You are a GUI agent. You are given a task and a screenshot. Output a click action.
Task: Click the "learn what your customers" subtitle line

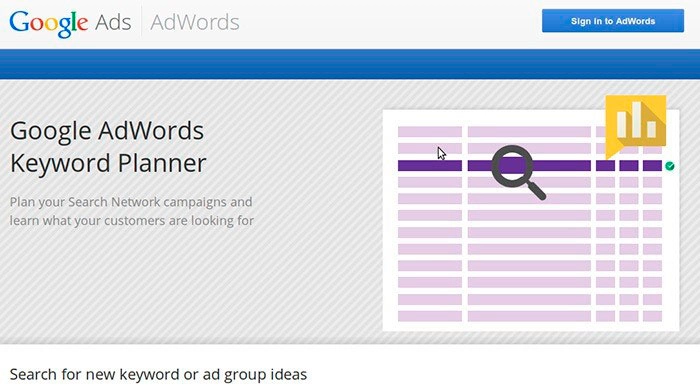132,221
